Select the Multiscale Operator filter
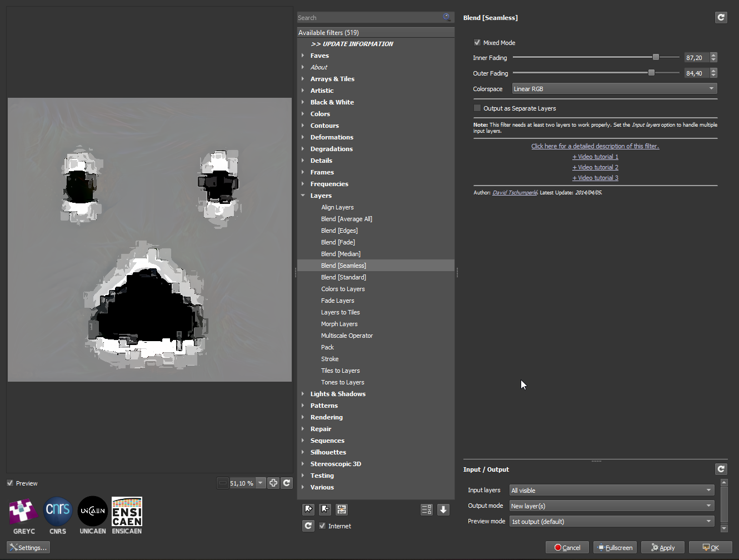Screen dimensions: 739x560 click(347, 336)
